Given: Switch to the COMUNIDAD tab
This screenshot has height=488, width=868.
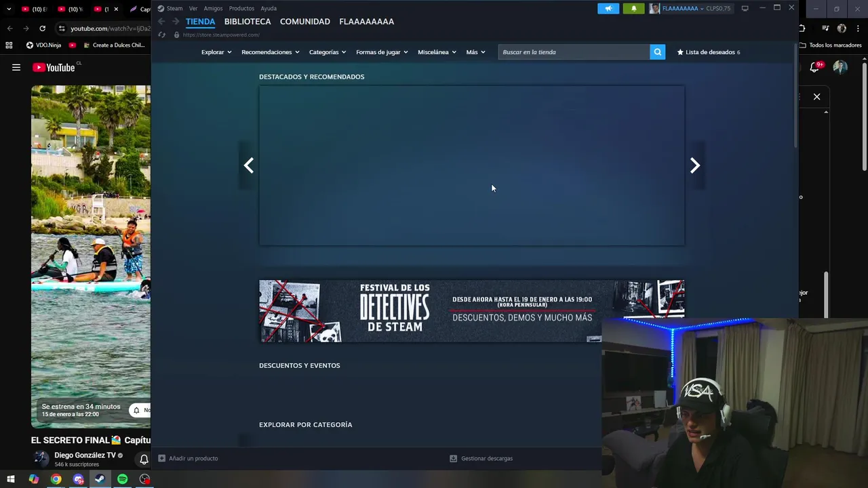Looking at the screenshot, I should click(305, 22).
